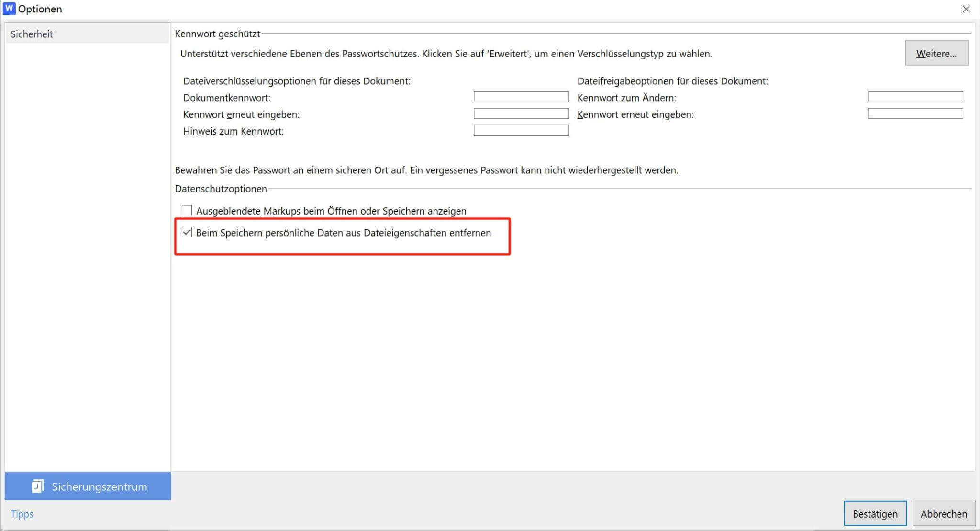Click the Datenschutzoptionen section heading
The height and width of the screenshot is (531, 980).
(x=221, y=189)
